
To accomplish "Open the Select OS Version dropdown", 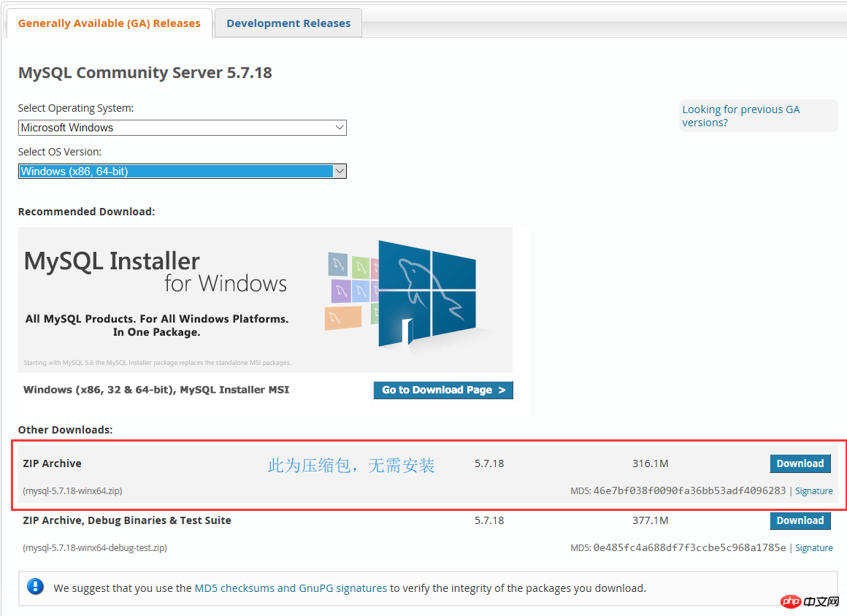I will [183, 171].
